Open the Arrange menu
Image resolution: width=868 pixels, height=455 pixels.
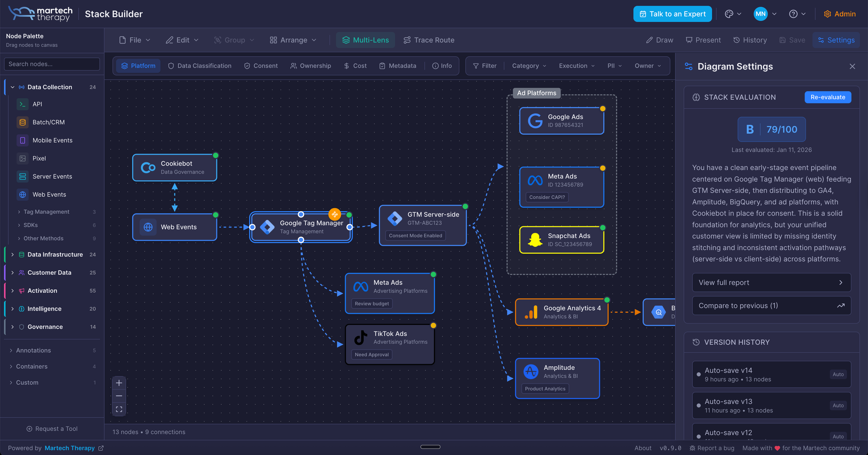click(293, 40)
